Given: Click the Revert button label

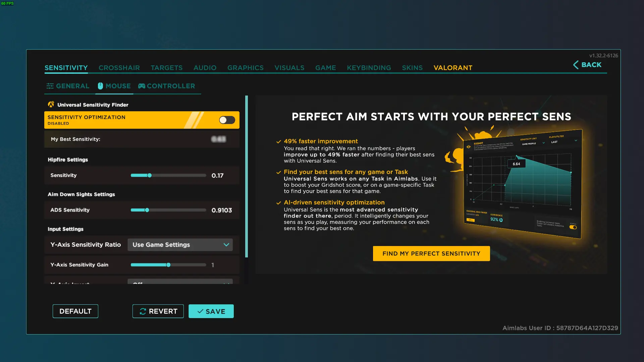Looking at the screenshot, I should click(163, 311).
